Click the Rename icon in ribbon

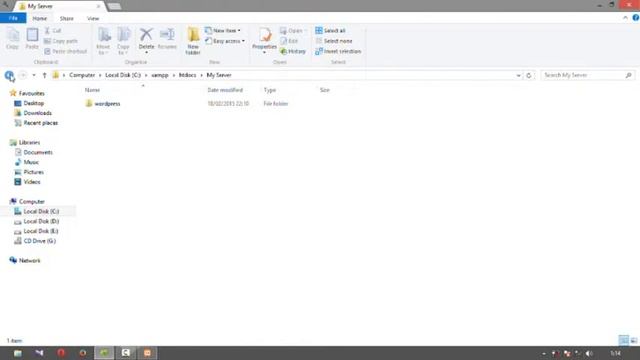point(167,39)
